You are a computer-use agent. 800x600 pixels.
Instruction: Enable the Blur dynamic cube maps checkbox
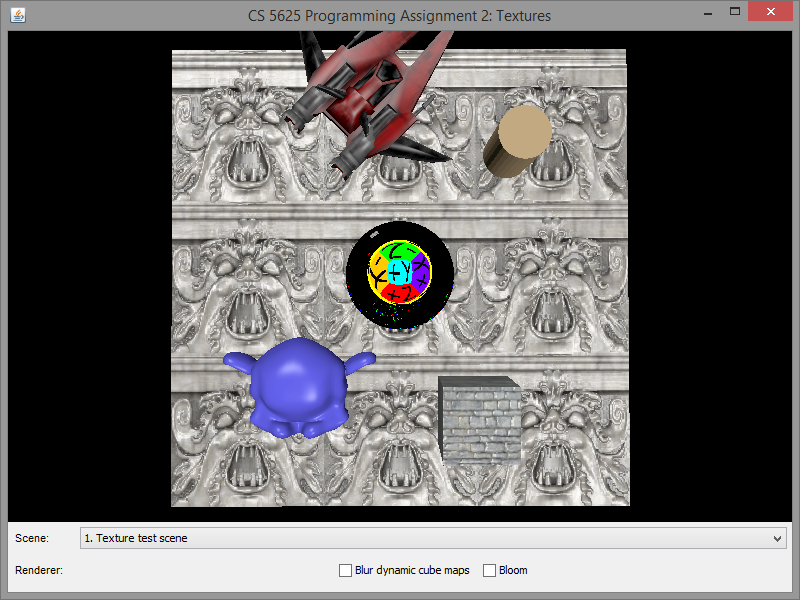coord(345,570)
